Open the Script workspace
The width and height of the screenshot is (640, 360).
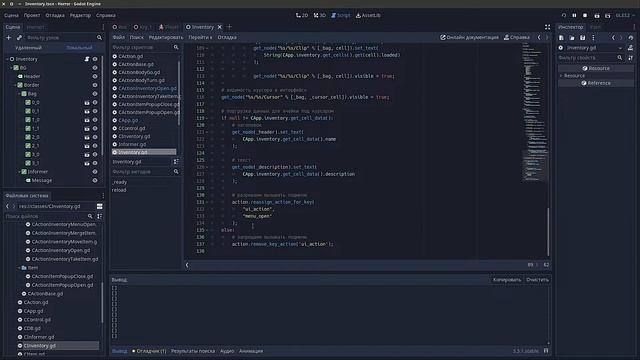click(x=340, y=15)
